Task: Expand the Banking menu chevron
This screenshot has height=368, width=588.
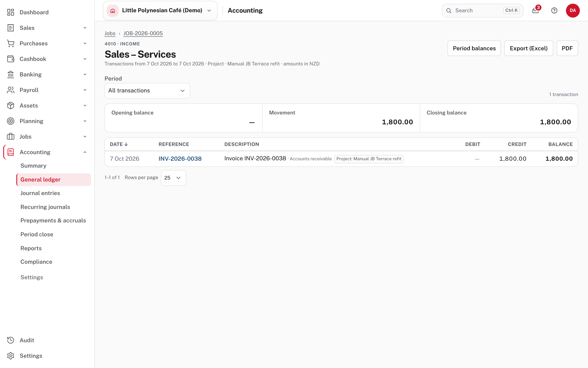Action: pyautogui.click(x=85, y=74)
